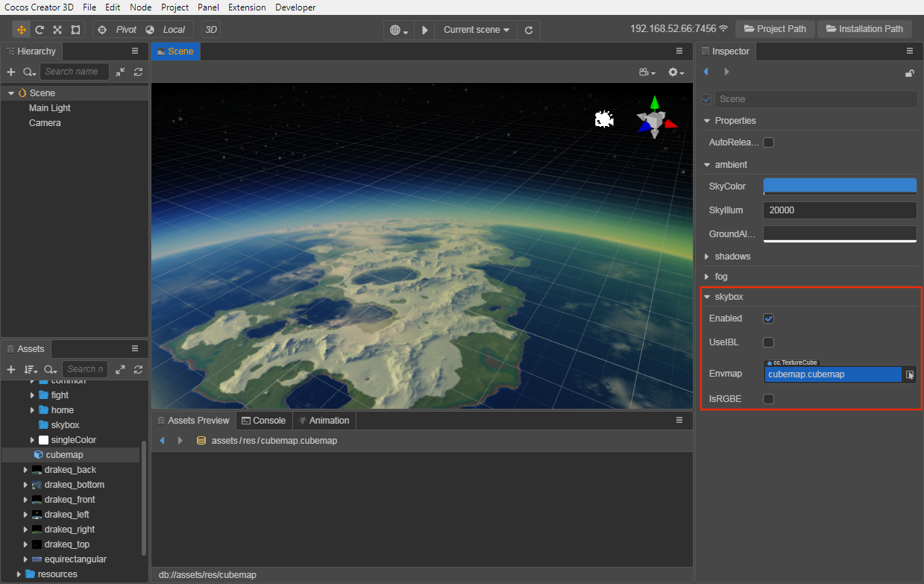This screenshot has width=924, height=584.
Task: Refresh the Assets panel
Action: (x=138, y=369)
